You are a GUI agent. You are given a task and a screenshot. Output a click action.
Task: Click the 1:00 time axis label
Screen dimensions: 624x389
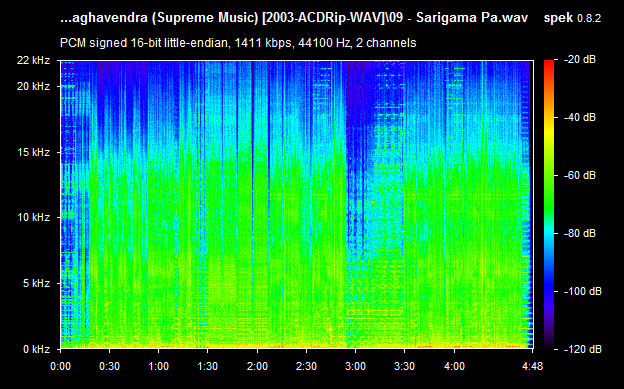pos(158,366)
